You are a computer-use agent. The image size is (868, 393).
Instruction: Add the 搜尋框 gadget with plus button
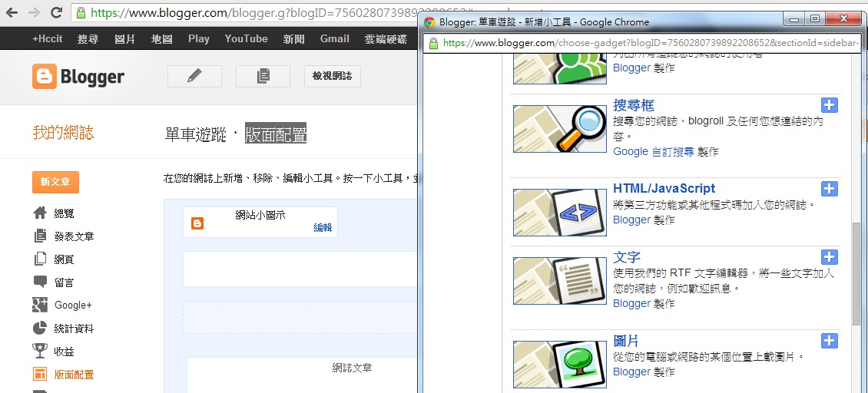830,105
